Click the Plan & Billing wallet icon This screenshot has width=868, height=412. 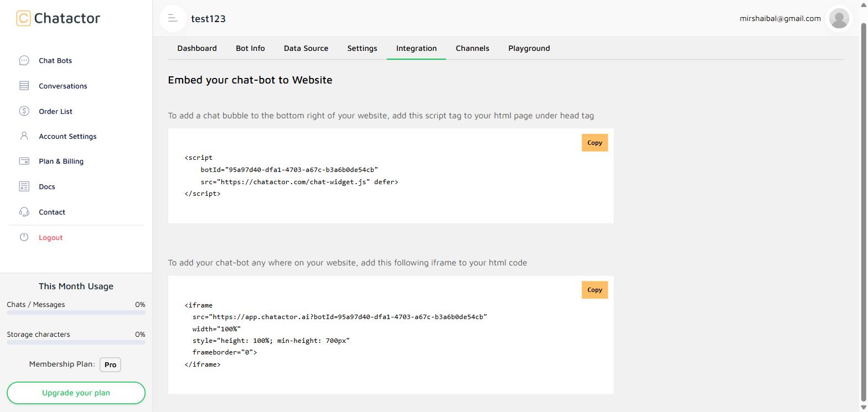point(24,161)
